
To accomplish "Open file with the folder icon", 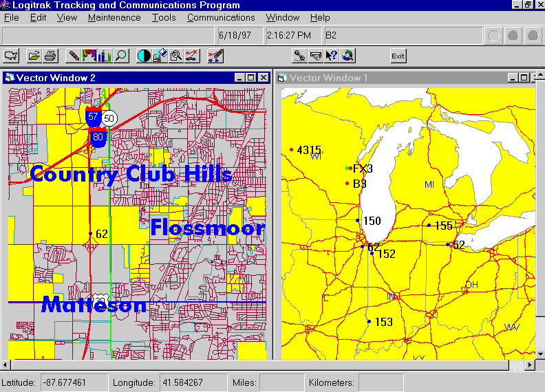I will 34,56.
